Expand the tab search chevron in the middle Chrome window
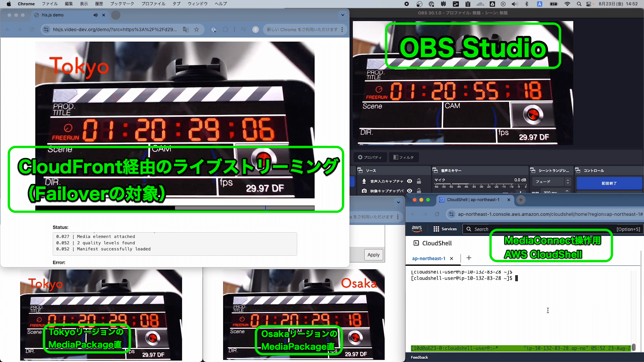The width and height of the screenshot is (644, 362). pyautogui.click(x=398, y=202)
